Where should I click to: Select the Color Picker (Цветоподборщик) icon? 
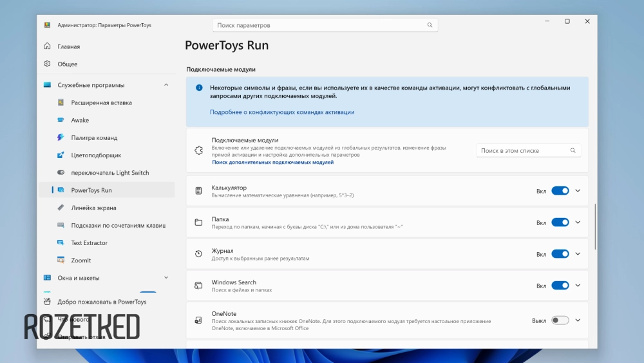pos(61,155)
